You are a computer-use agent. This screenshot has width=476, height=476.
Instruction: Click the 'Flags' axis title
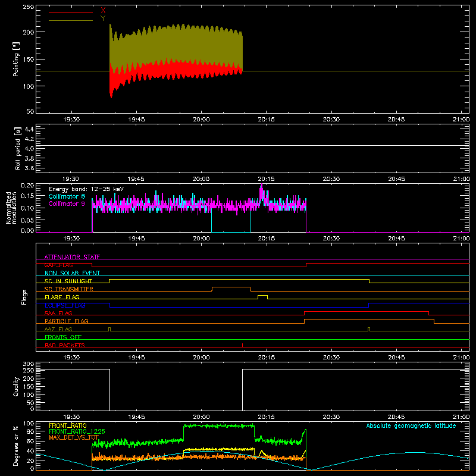24,297
